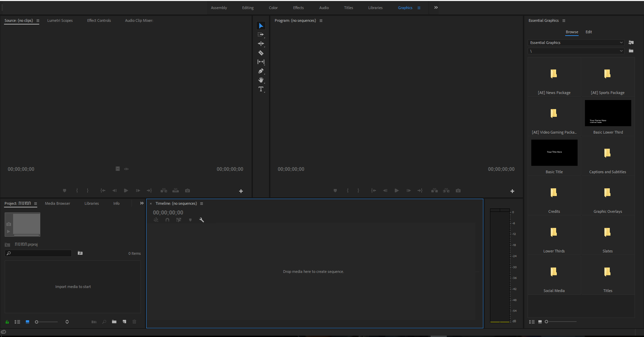644x337 pixels.
Task: Activate the Slip tool
Action: click(261, 62)
